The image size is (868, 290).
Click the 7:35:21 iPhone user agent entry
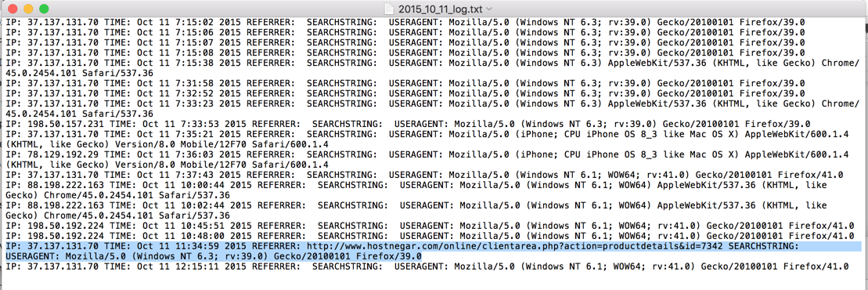427,140
